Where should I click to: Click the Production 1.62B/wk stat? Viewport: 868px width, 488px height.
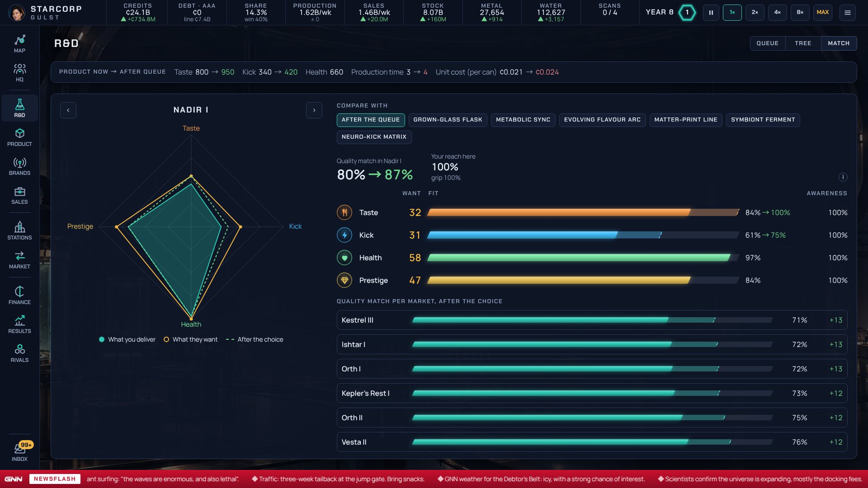315,13
